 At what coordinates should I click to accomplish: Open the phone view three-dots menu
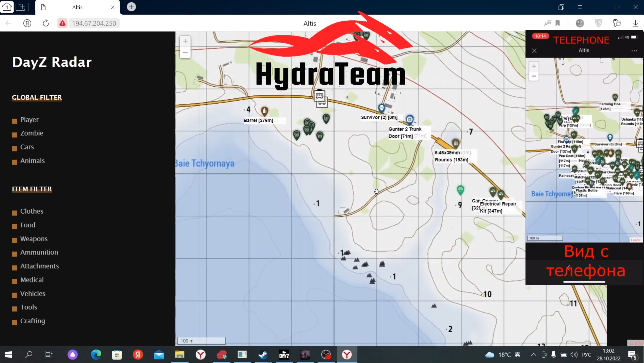634,51
